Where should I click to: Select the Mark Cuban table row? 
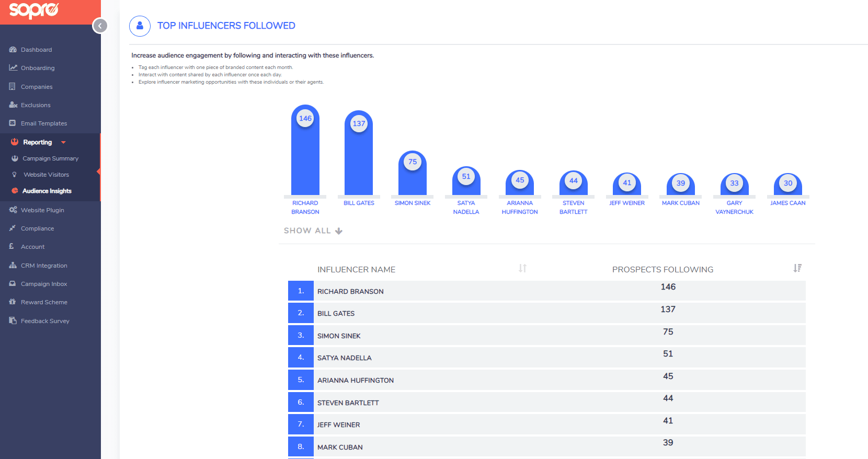point(546,446)
